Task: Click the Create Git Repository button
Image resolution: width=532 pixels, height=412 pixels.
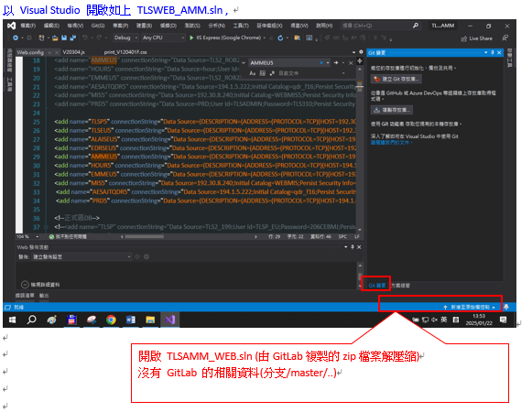Action: pos(396,79)
